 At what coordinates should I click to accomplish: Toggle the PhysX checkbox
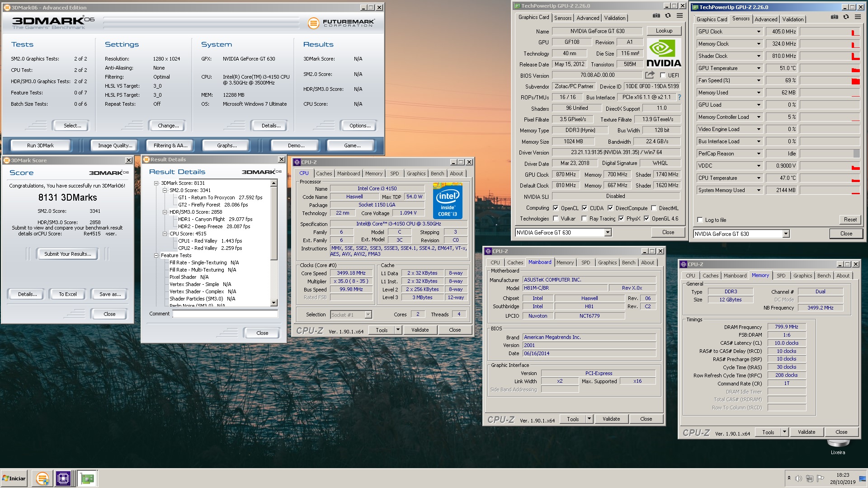pyautogui.click(x=621, y=219)
